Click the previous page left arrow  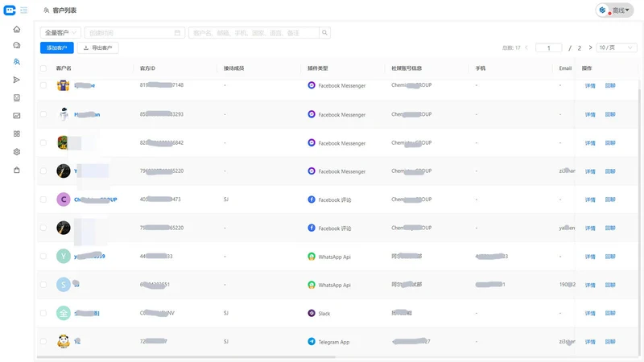[526, 47]
